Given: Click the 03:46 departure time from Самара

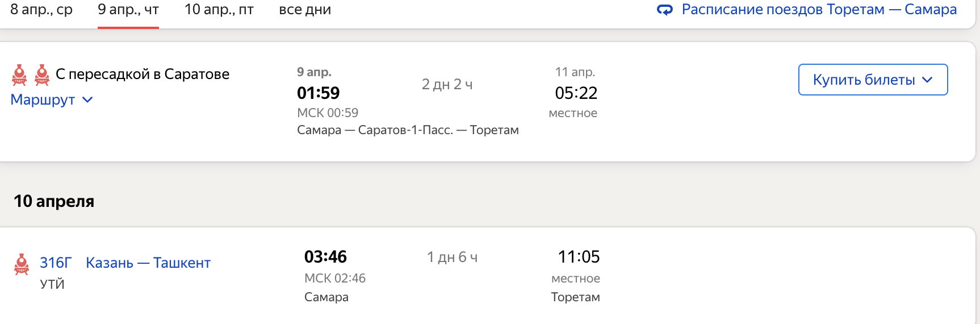Looking at the screenshot, I should click(325, 257).
